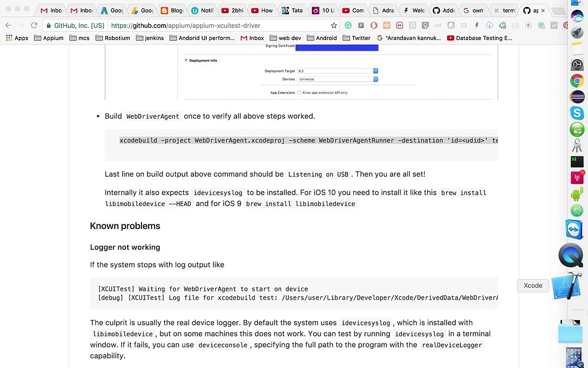Open the Inbox bookmark
Viewport: 588px width, 368px height.
pyautogui.click(x=252, y=38)
